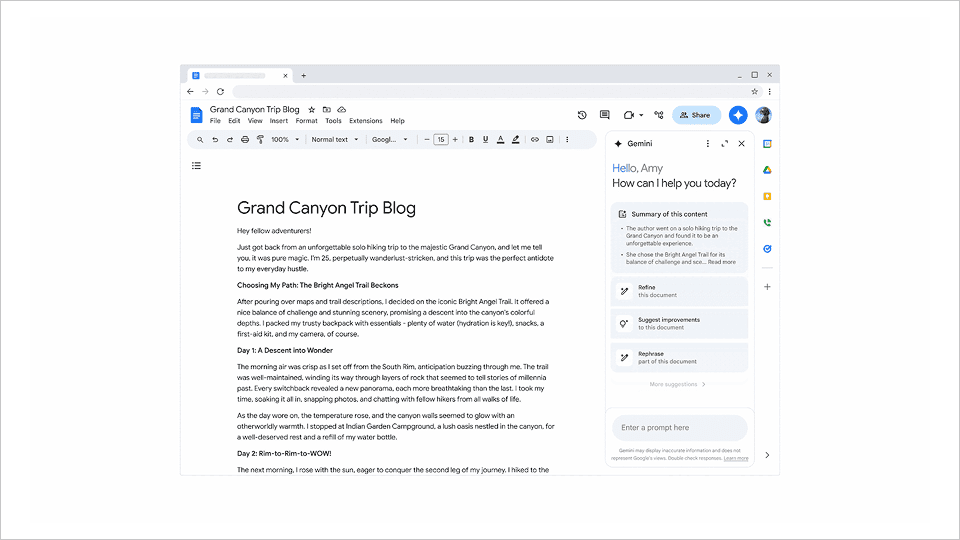The image size is (960, 540).
Task: Show the document outline
Action: click(196, 165)
